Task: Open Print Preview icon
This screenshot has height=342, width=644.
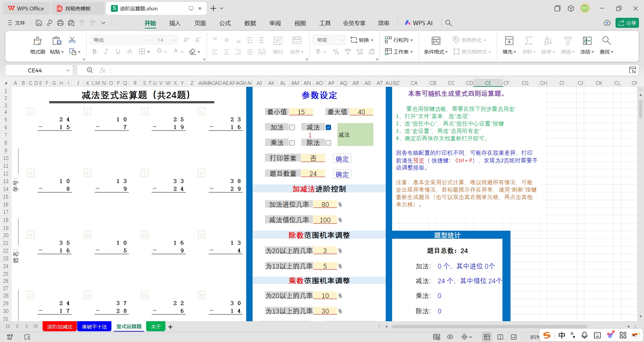Action: (71, 23)
